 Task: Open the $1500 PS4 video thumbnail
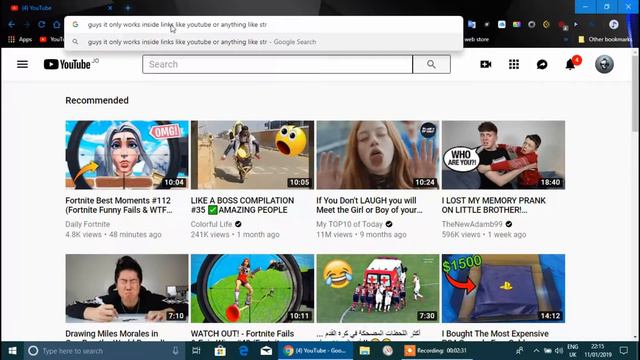click(503, 289)
